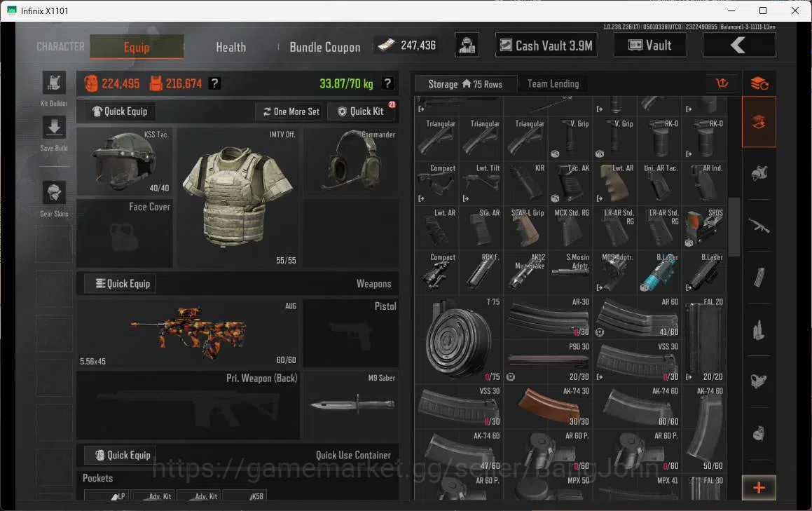Click the empty Face Cover slot
The height and width of the screenshot is (511, 812).
click(x=125, y=233)
